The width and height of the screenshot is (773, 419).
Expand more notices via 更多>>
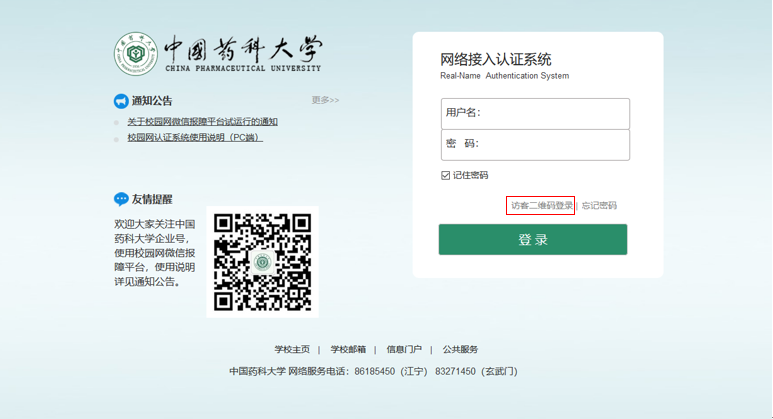(325, 100)
